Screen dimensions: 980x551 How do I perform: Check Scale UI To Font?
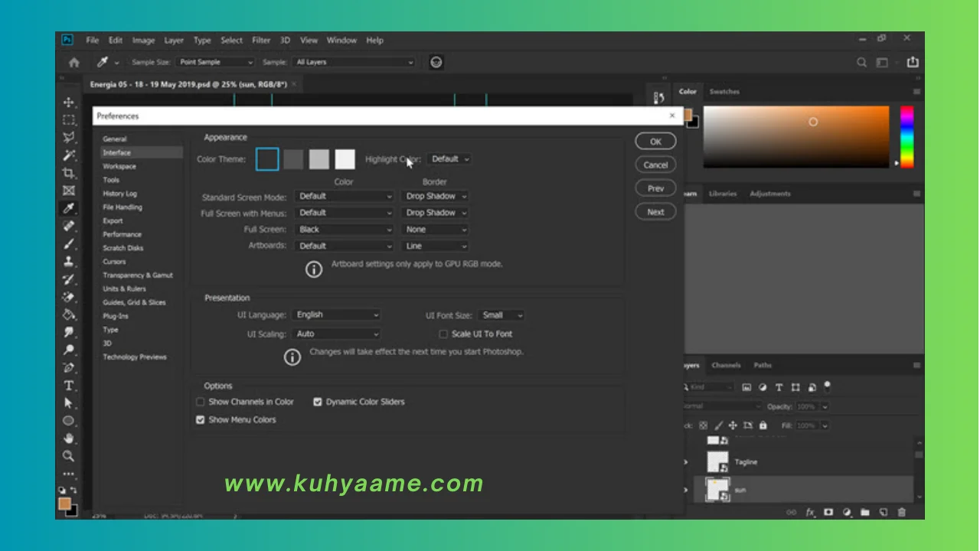coord(443,334)
